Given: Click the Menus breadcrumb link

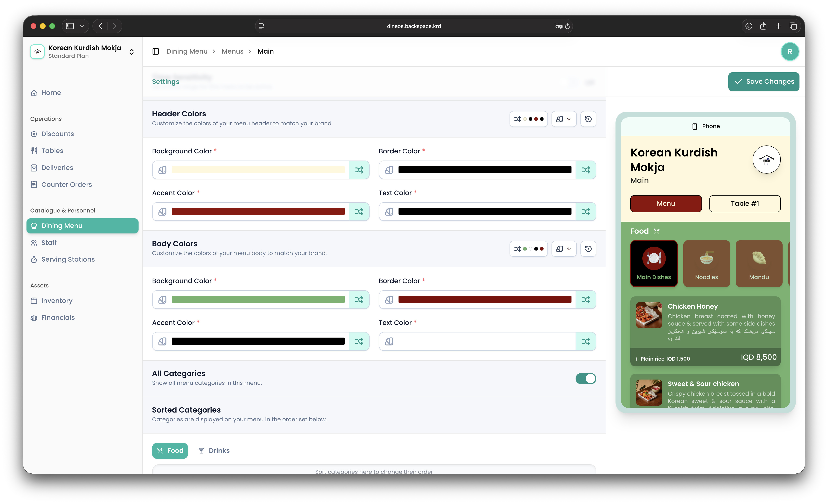Looking at the screenshot, I should (x=232, y=51).
